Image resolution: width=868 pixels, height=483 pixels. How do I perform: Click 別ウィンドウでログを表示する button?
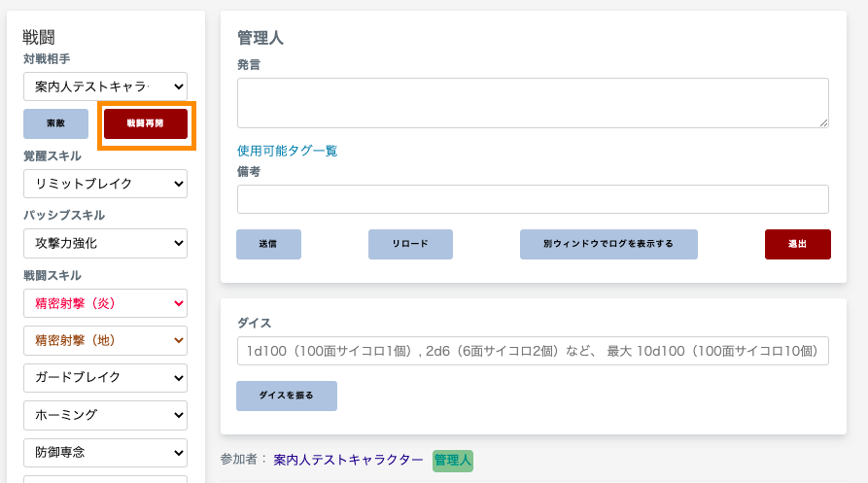(608, 244)
